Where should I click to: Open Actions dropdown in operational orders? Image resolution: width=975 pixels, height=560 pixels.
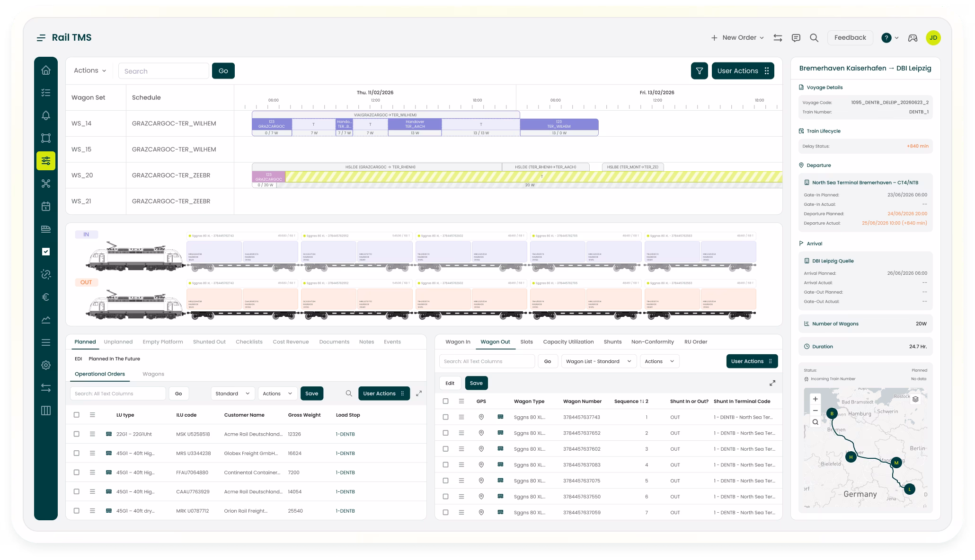(278, 394)
